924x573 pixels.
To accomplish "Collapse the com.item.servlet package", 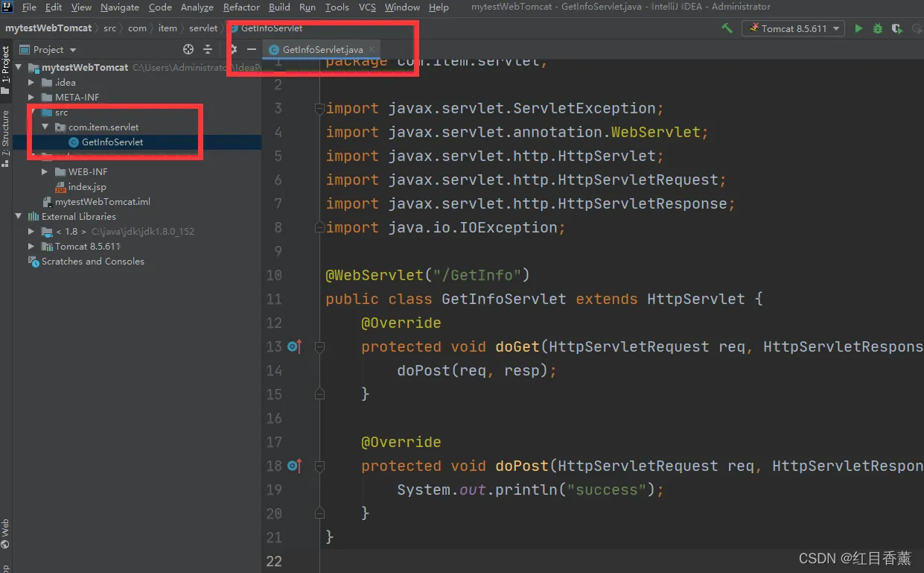I will pyautogui.click(x=45, y=127).
